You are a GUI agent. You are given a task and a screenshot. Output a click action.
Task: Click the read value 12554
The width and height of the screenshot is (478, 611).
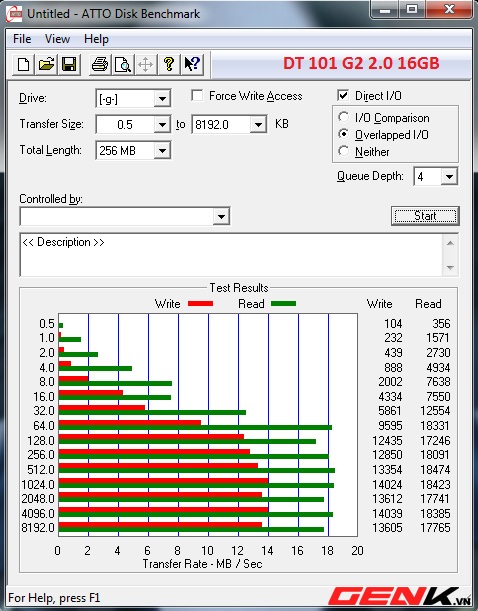[x=435, y=411]
